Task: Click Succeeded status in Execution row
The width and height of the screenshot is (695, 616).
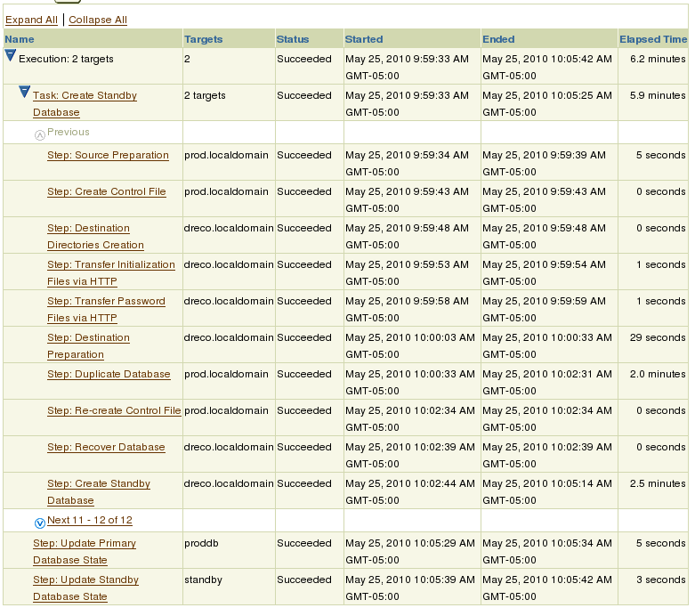Action: point(304,59)
